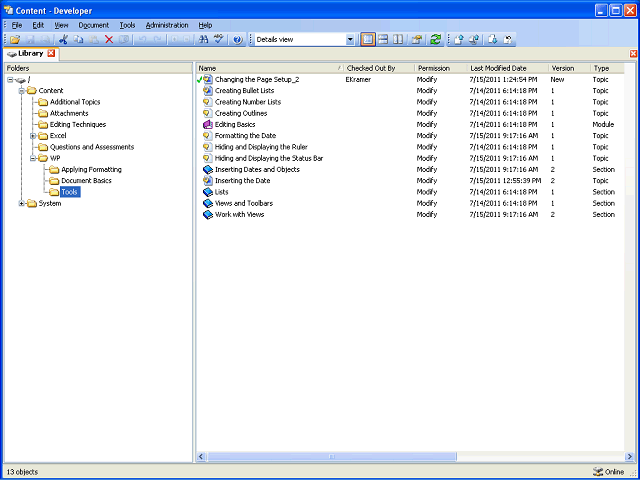The image size is (640, 480).
Task: Click the Cancel Check Out icon
Action: [508, 40]
